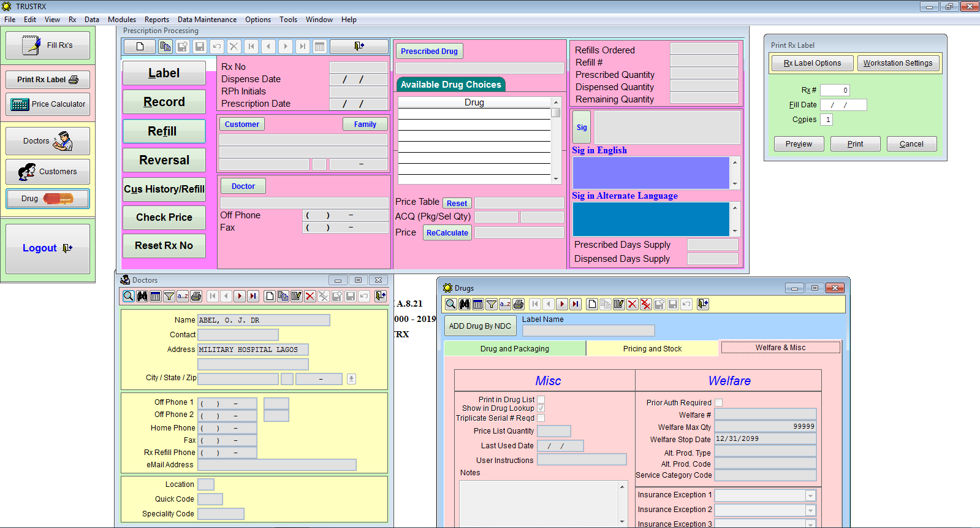
Task: Enable the Prior Auth Required checkbox
Action: click(x=719, y=403)
